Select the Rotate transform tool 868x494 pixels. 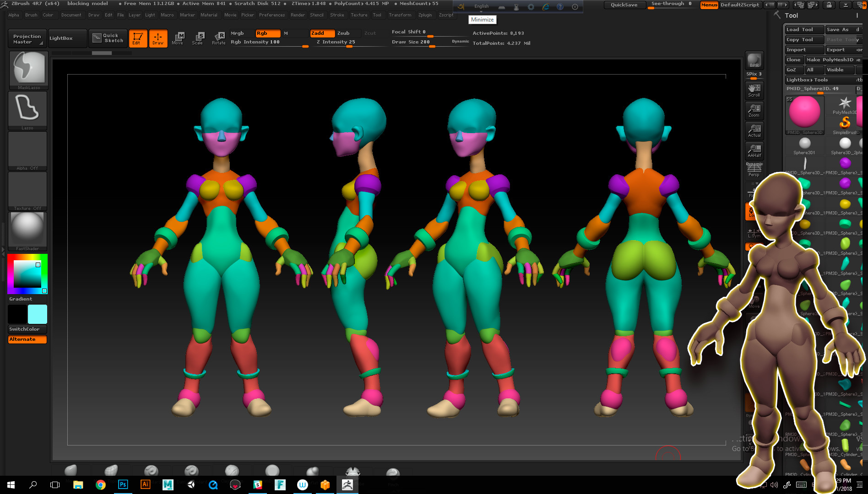coord(219,38)
